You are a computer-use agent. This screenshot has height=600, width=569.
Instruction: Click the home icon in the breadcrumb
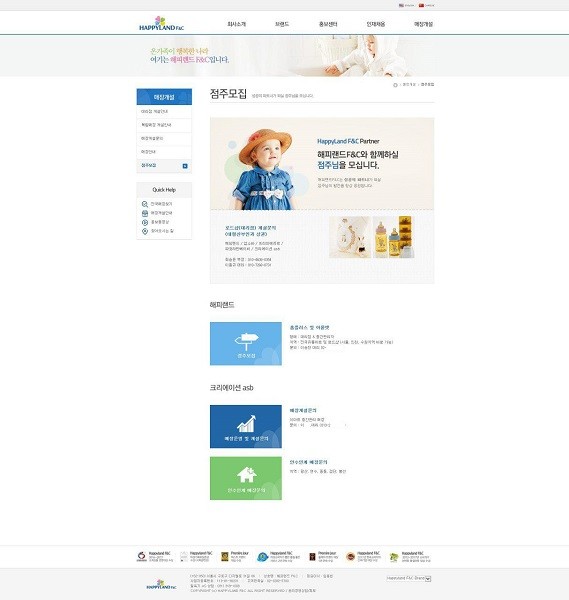395,85
